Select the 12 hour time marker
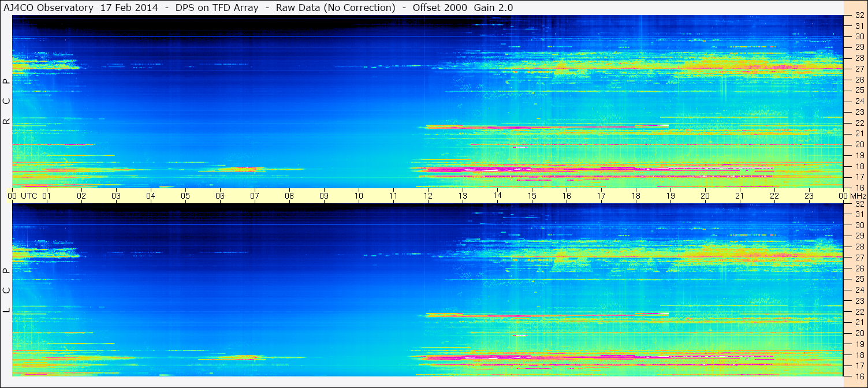This screenshot has height=388, width=868. [428, 196]
